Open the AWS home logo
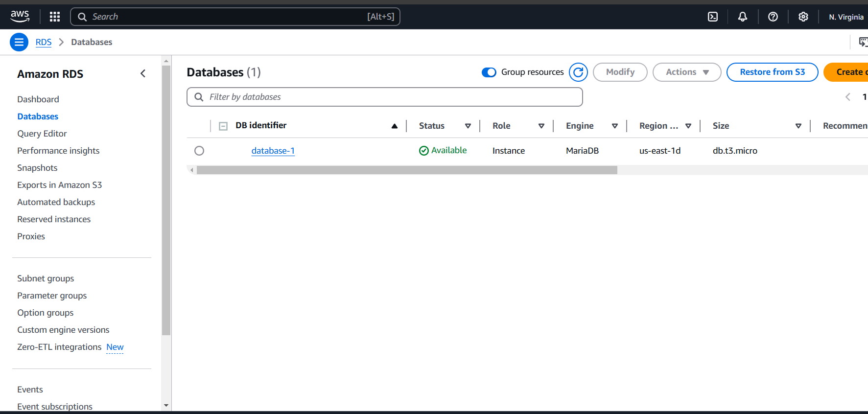Image resolution: width=868 pixels, height=414 pixels. [20, 16]
